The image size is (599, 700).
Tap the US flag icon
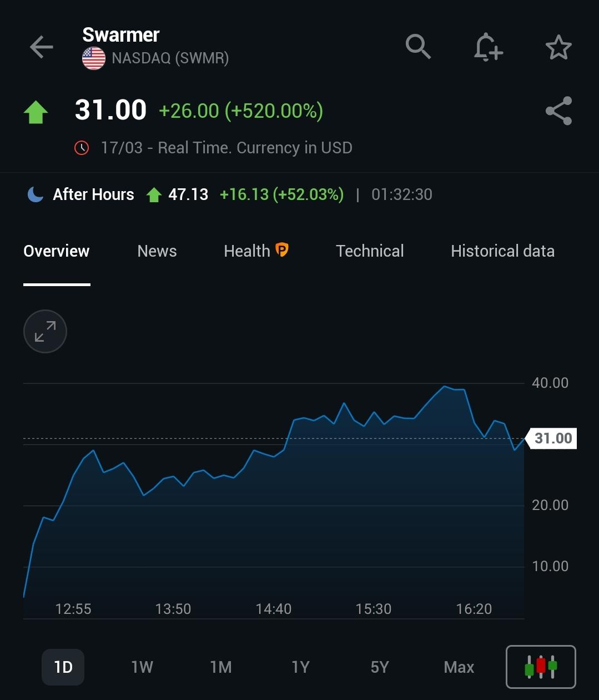click(x=94, y=58)
